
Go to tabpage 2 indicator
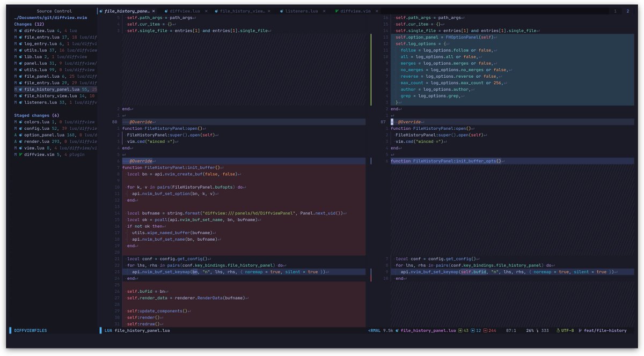[627, 11]
